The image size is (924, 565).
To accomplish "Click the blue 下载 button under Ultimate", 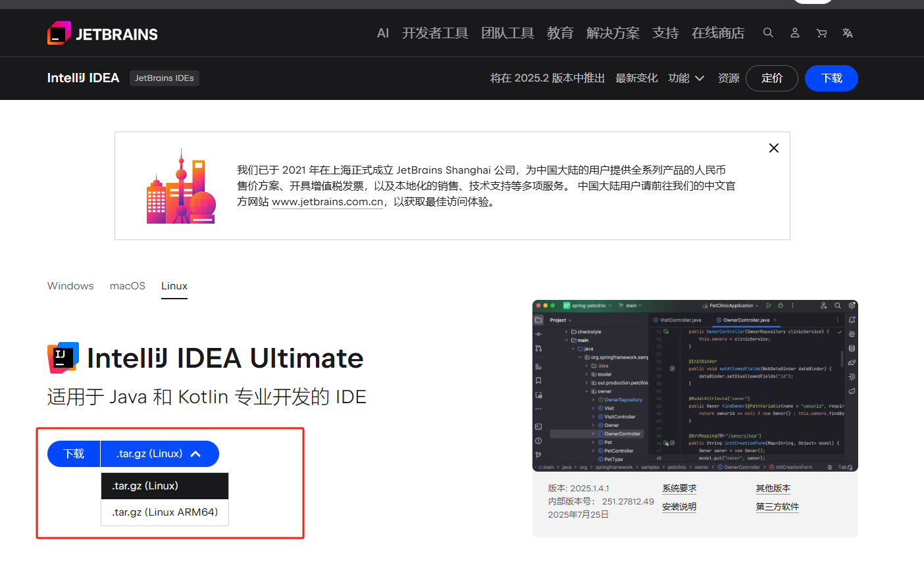I will click(x=74, y=454).
